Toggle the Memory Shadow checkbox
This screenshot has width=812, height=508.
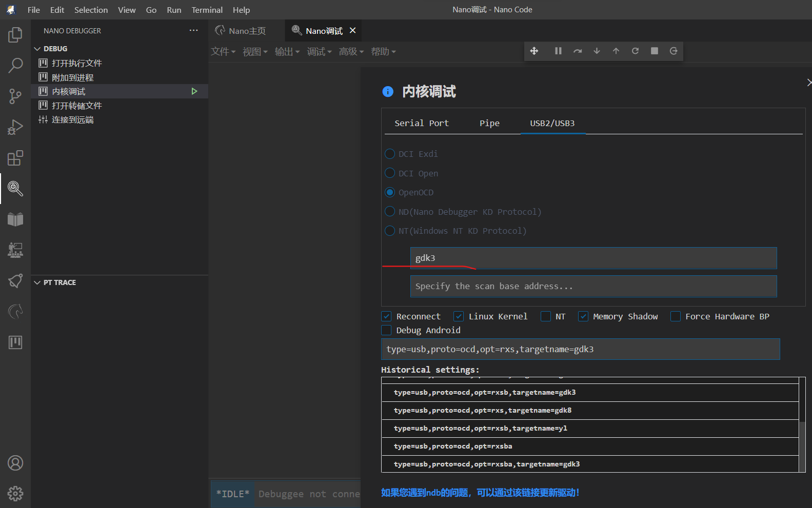point(583,316)
